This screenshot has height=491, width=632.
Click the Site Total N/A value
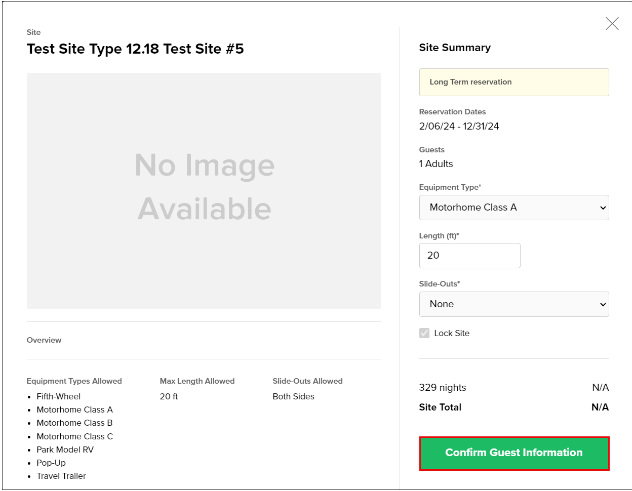click(600, 407)
